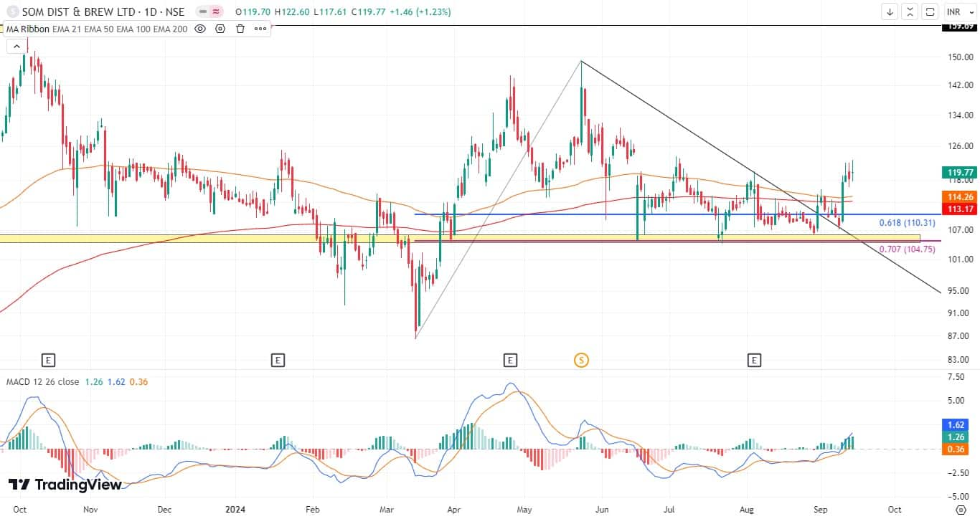Click the symbol logo beside SOM DIST & BREW
980x519 pixels.
coord(12,11)
